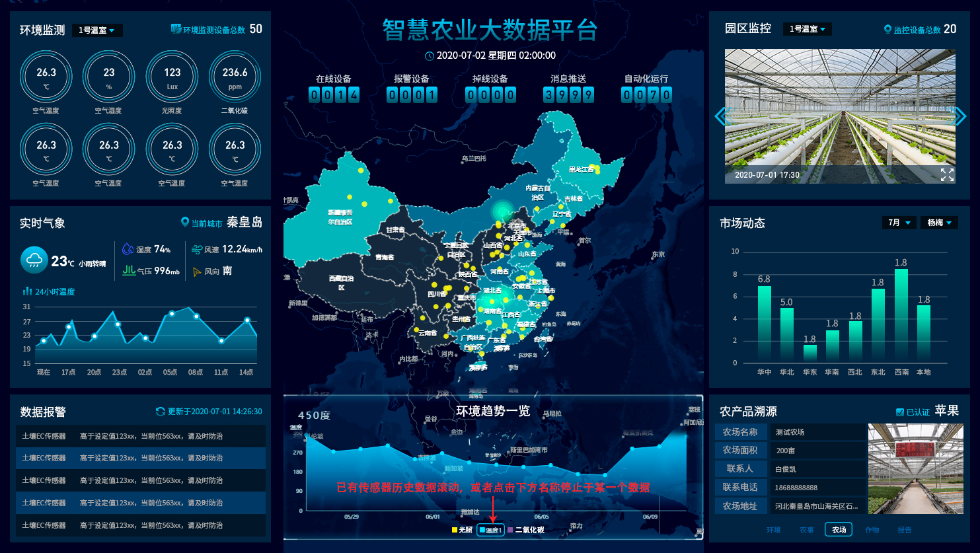980x553 pixels.
Task: Click the humidity droplet icon
Action: pos(128,249)
